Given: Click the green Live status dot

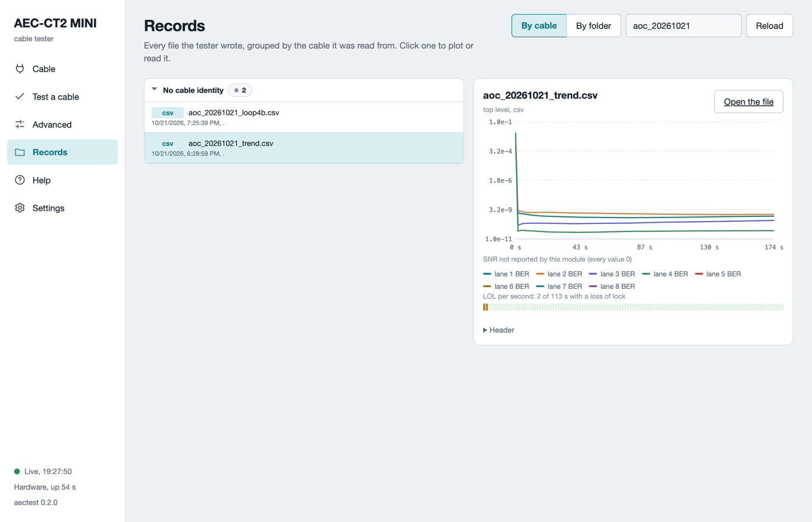Looking at the screenshot, I should (x=17, y=472).
